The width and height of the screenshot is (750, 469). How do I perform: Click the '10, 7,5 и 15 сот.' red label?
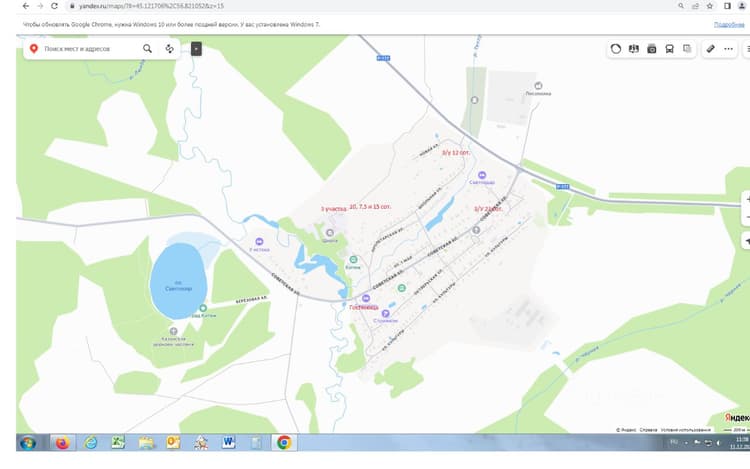click(370, 207)
